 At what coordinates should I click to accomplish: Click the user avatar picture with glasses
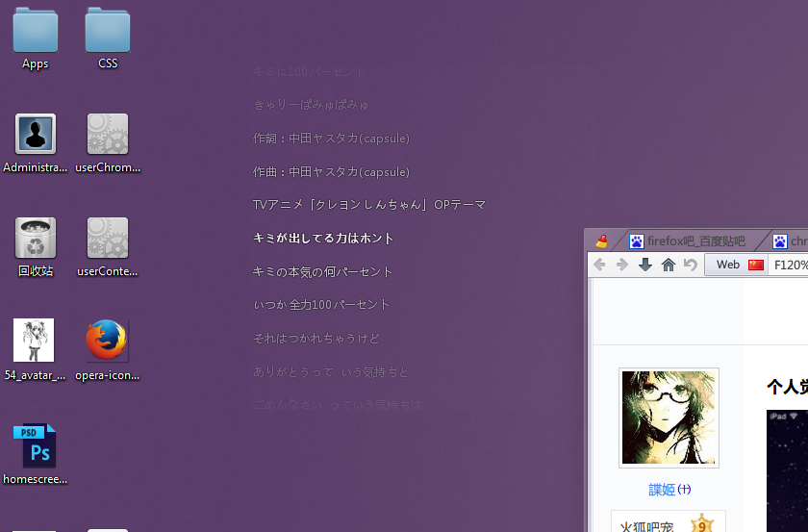(670, 418)
